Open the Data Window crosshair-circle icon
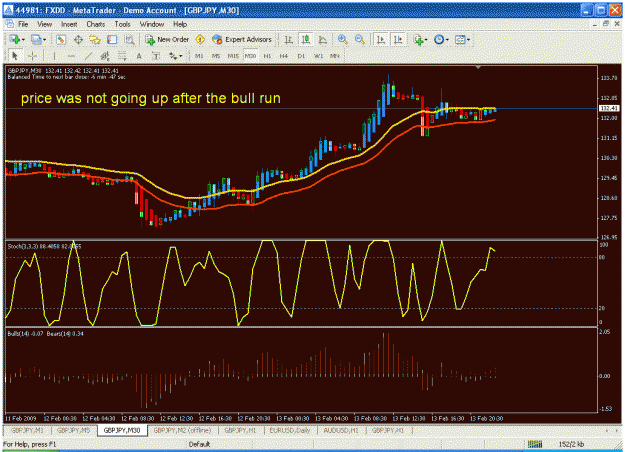The image size is (625, 452). pos(78,39)
